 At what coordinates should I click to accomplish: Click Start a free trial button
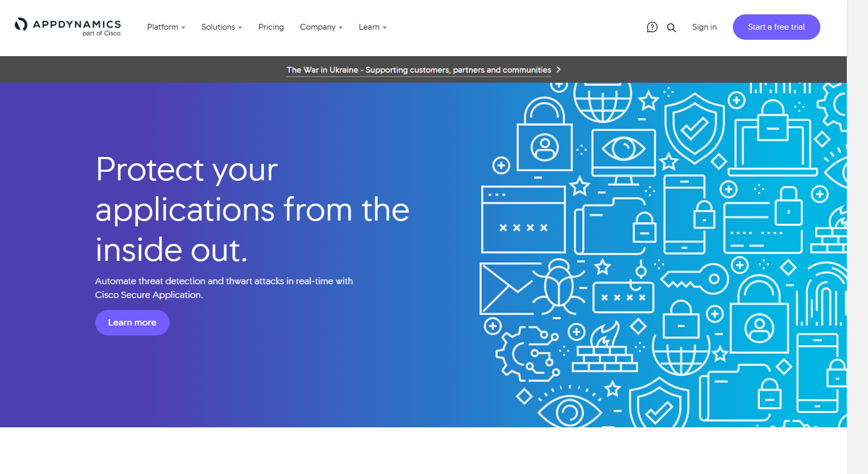coord(776,27)
